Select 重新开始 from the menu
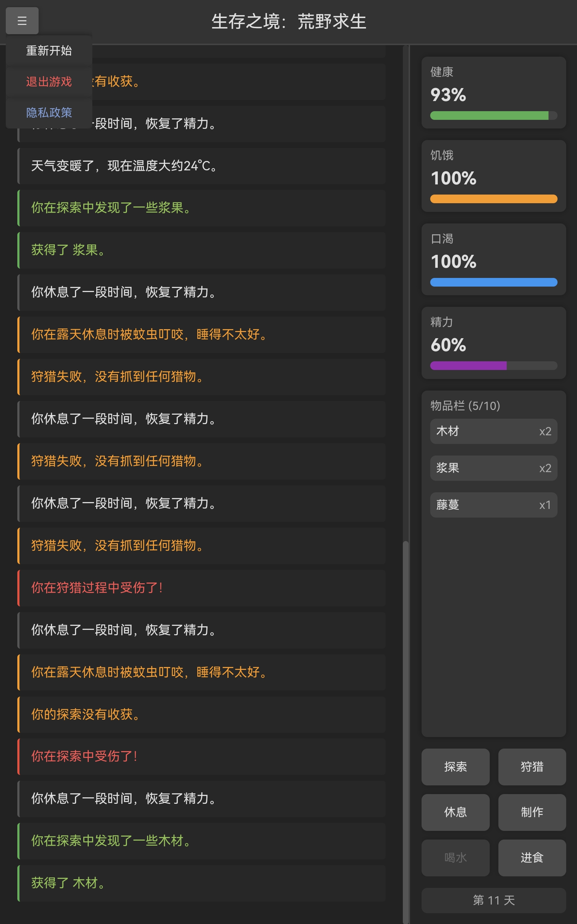 tap(49, 51)
